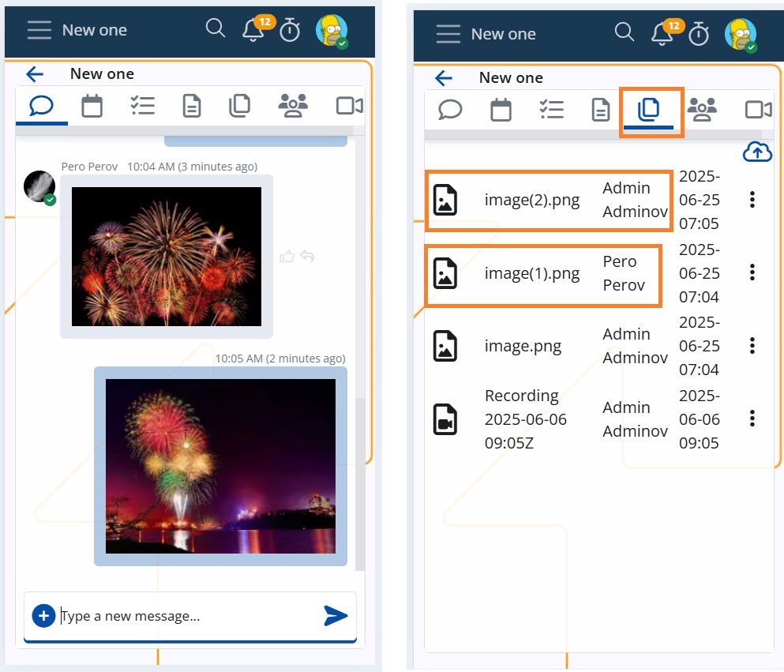The height and width of the screenshot is (672, 784).
Task: Click Pero Perov uploader name in files
Action: click(x=624, y=273)
